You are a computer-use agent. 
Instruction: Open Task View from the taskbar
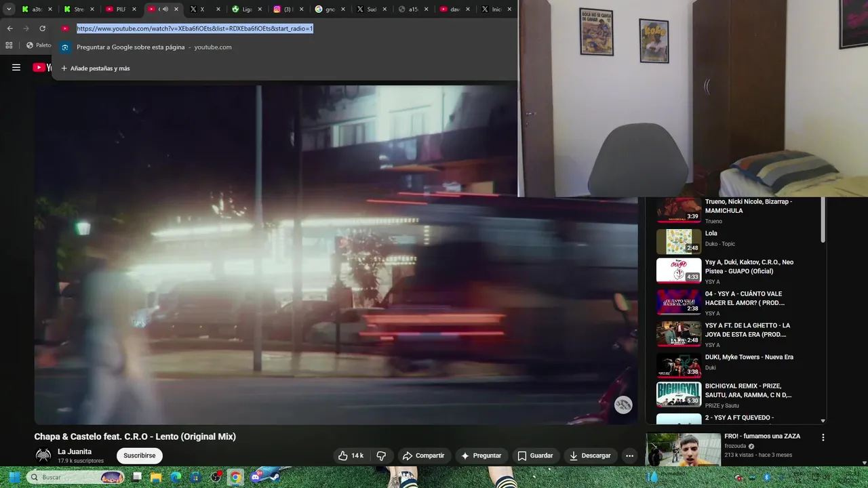pos(136,477)
